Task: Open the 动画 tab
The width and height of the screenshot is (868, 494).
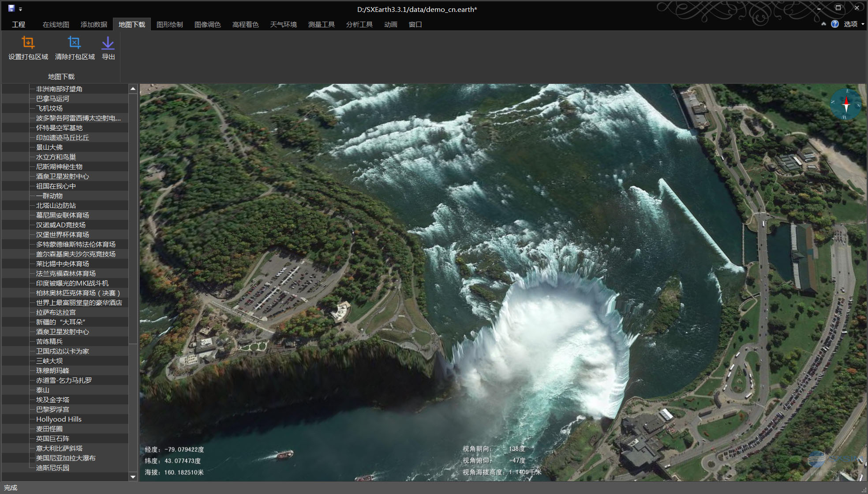Action: click(x=391, y=24)
